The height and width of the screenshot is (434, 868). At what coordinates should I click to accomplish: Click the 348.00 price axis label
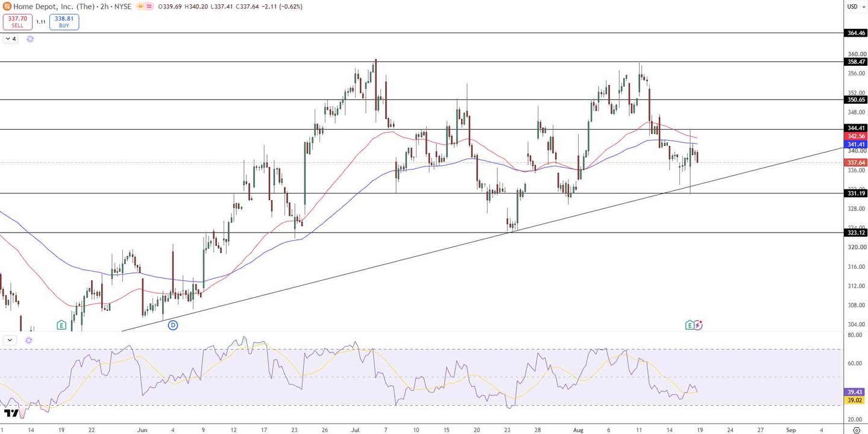point(857,112)
